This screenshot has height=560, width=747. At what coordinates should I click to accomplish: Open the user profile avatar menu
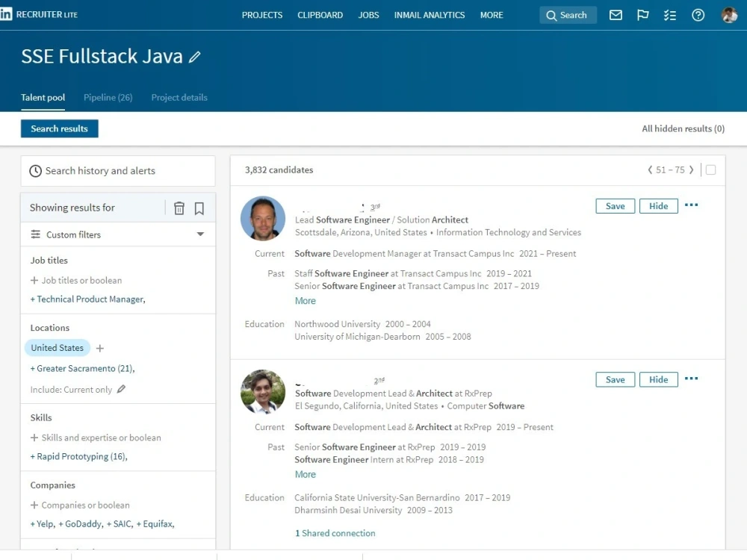tap(729, 15)
